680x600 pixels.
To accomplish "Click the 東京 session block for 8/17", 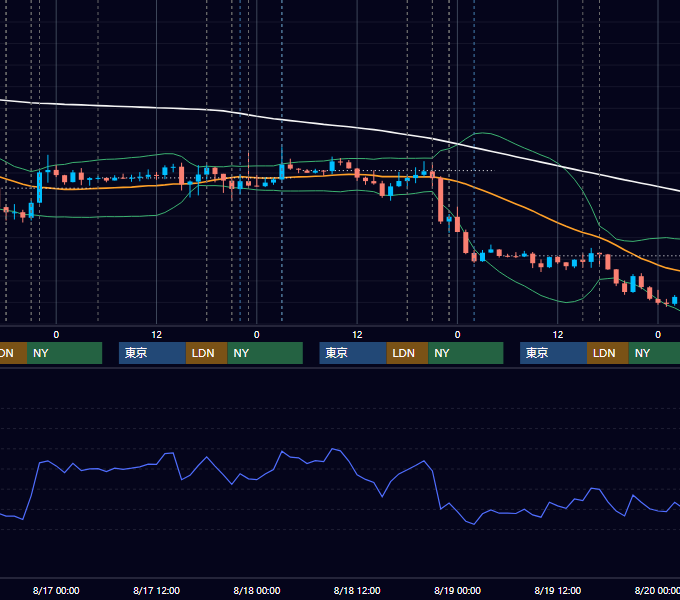I will click(x=152, y=353).
